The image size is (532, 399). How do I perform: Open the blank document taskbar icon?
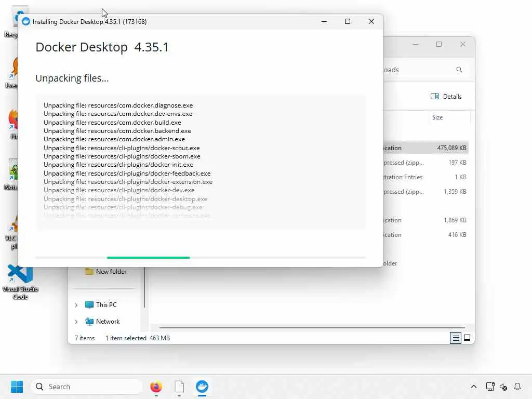179,387
